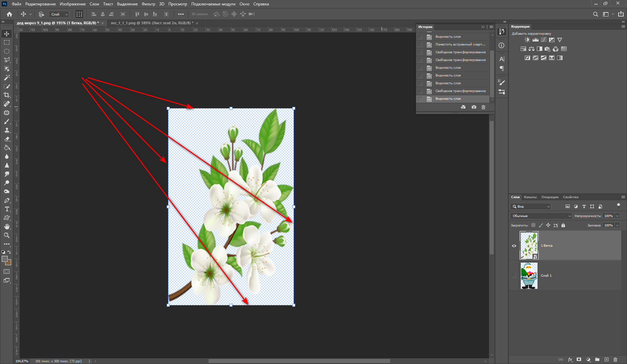Show the 'Слой 1' layer visibility box
The height and width of the screenshot is (364, 627).
click(514, 276)
